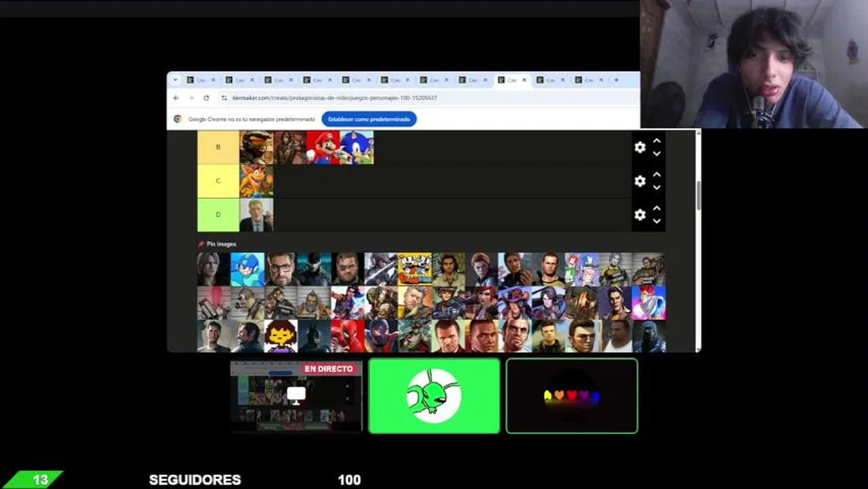The width and height of the screenshot is (868, 489).
Task: Click the browser forward arrow
Action: tap(192, 98)
